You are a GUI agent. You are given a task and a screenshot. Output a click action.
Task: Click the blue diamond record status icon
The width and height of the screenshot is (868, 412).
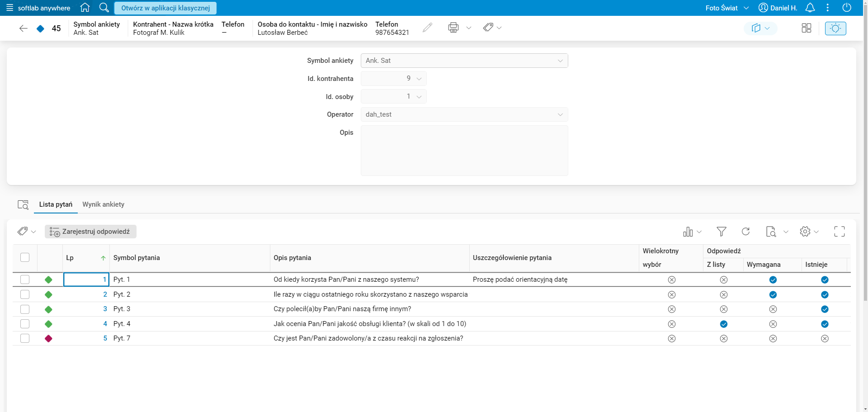pyautogui.click(x=40, y=28)
